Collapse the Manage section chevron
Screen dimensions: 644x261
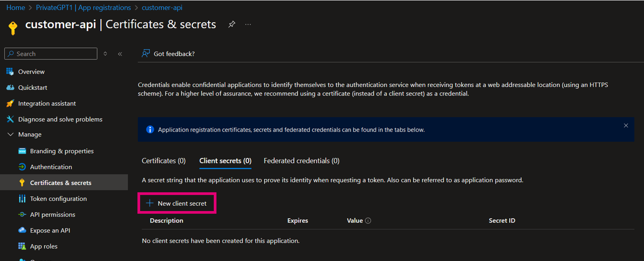pos(11,134)
